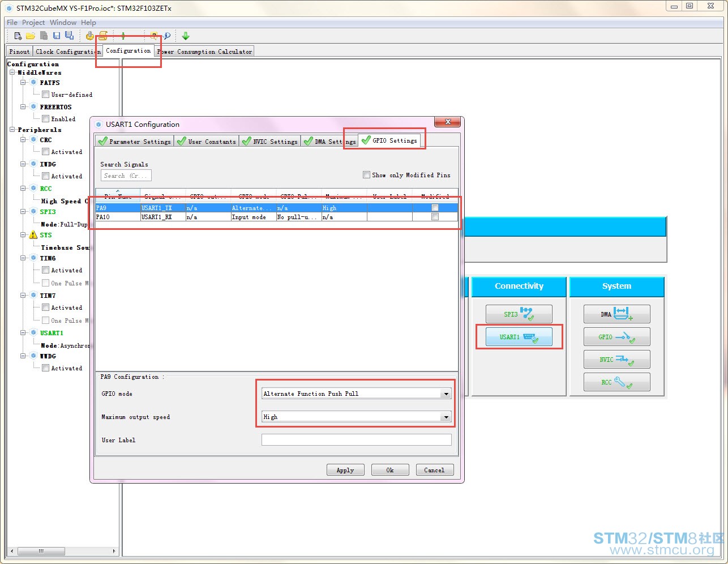Open SPI3 in the Connectivity panel

point(519,314)
